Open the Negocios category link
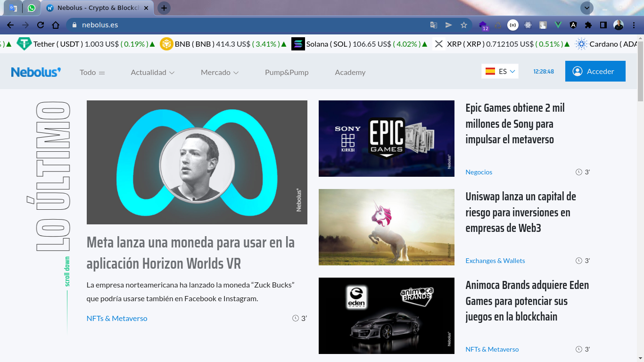 (479, 172)
